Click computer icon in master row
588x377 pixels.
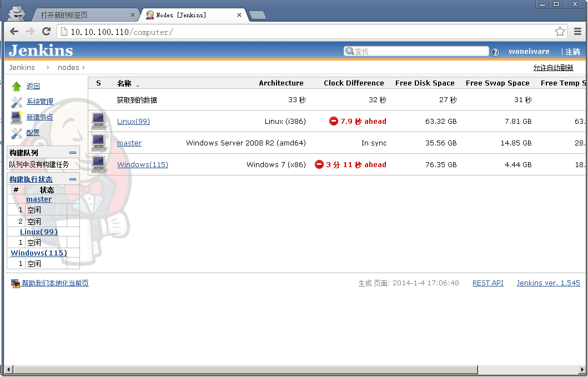99,143
